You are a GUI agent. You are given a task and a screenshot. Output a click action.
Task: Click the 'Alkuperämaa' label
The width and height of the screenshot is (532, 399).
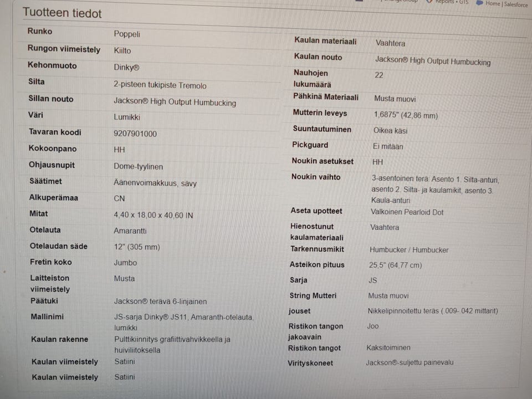tap(54, 198)
